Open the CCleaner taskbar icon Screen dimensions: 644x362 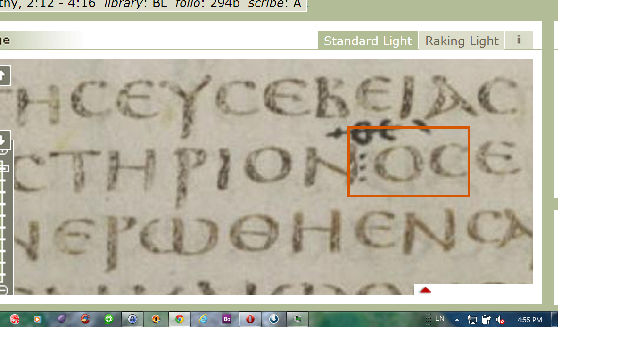[x=85, y=319]
